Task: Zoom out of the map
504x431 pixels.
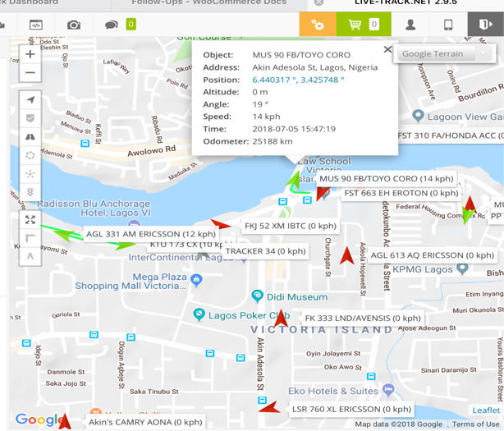Action: 30,73
